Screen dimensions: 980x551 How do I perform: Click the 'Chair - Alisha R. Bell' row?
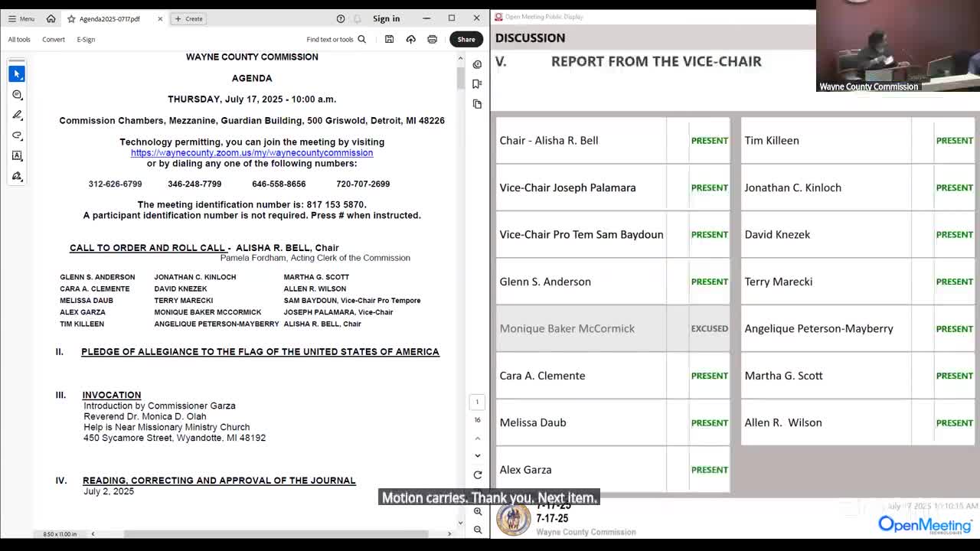[612, 140]
